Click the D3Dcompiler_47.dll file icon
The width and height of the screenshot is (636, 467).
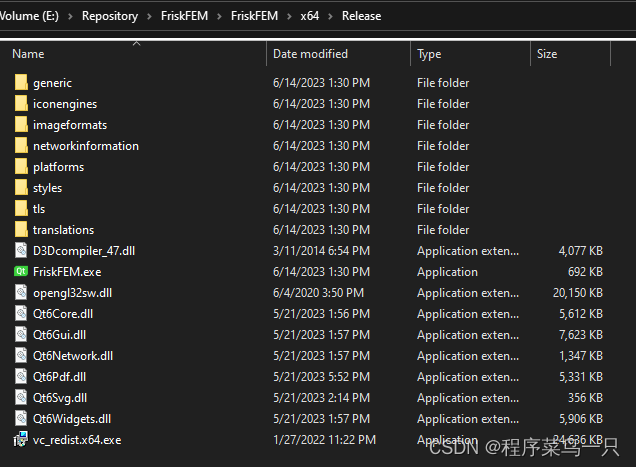(x=21, y=250)
